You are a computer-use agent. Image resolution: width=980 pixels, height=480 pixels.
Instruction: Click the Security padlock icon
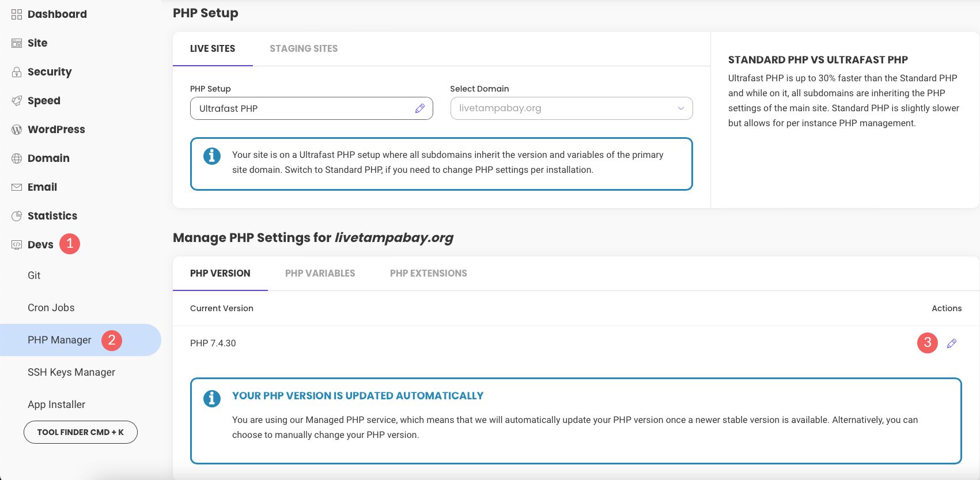tap(17, 72)
